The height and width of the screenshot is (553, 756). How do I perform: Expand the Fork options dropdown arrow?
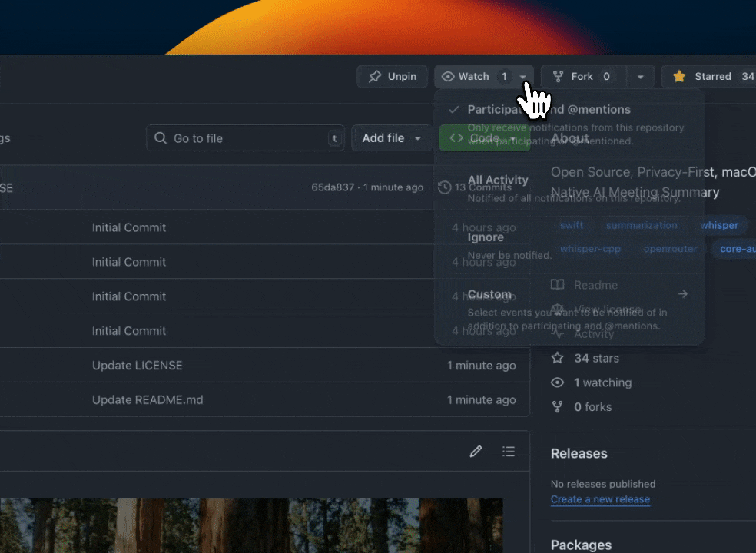tap(641, 77)
